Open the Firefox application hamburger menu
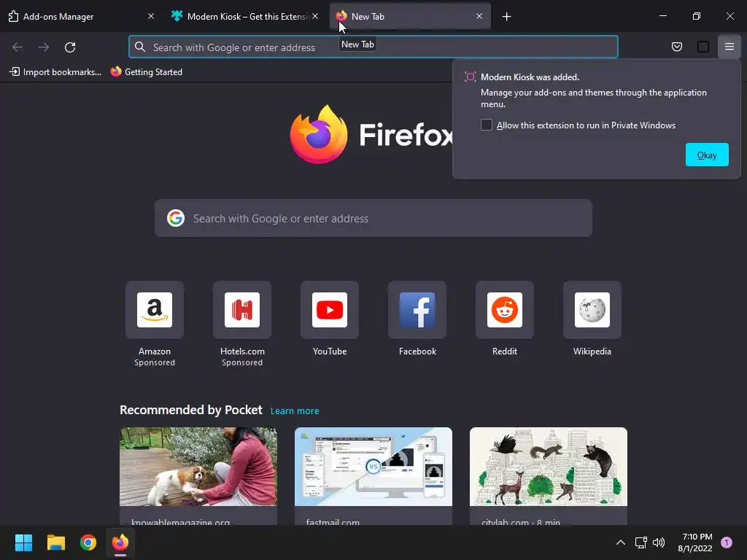The width and height of the screenshot is (747, 560). click(x=729, y=47)
